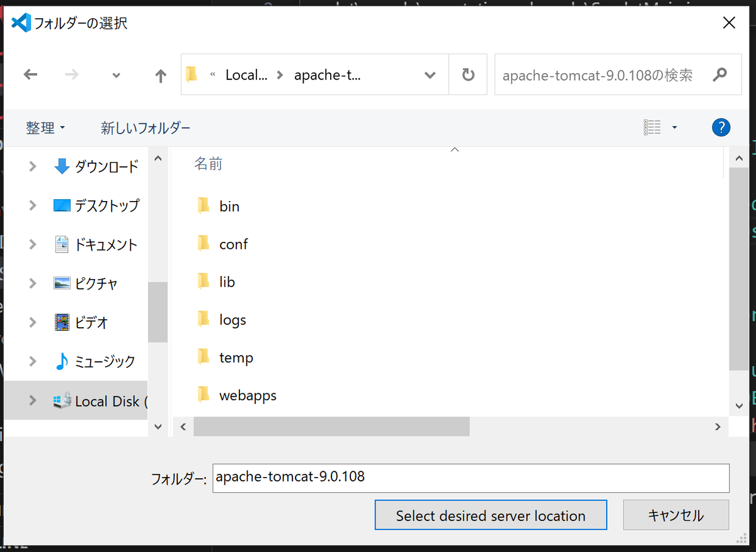Refresh the folder listing
This screenshot has width=756, height=552.
[468, 75]
